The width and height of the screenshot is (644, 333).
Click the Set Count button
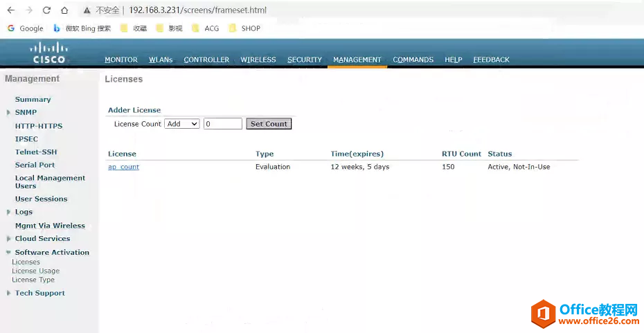tap(269, 124)
